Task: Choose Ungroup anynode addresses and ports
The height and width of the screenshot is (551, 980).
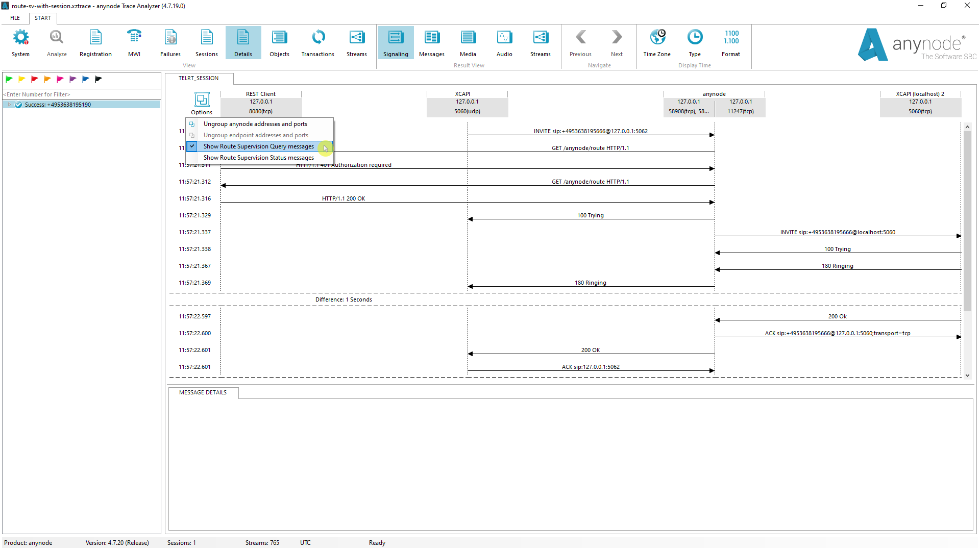Action: pos(259,124)
